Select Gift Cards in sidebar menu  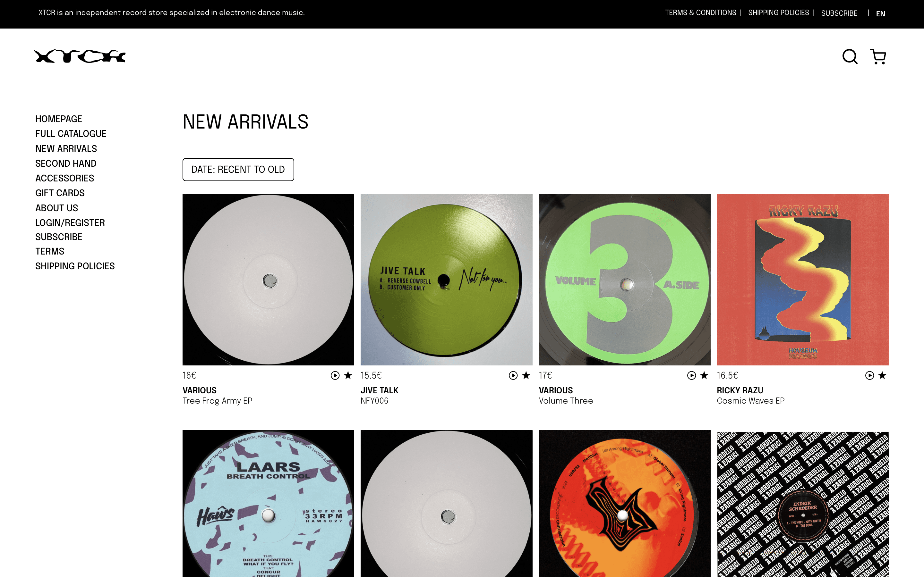tap(60, 193)
